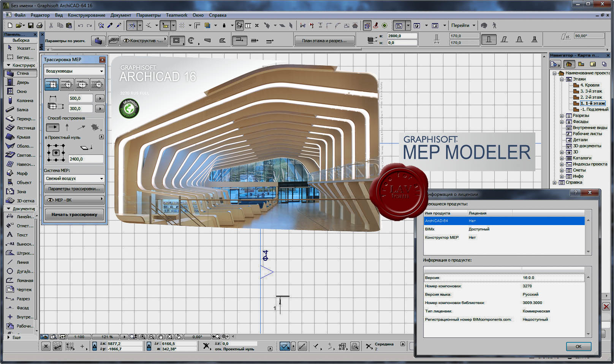Viewport: 614px width, 364px height.
Task: Open the Teamwork menu
Action: tap(177, 15)
